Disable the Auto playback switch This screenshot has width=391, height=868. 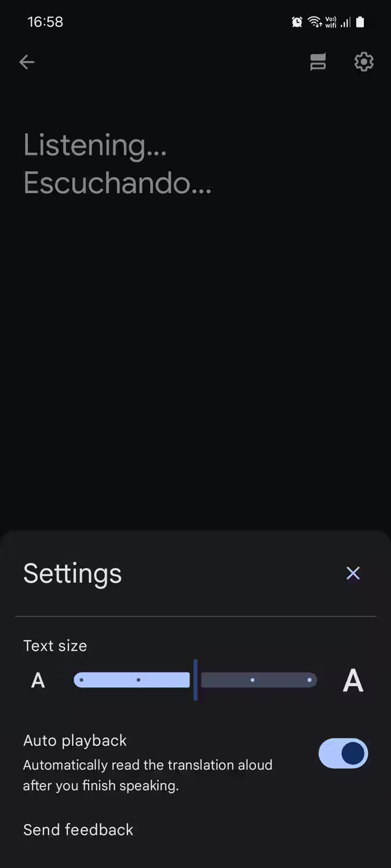(x=343, y=753)
